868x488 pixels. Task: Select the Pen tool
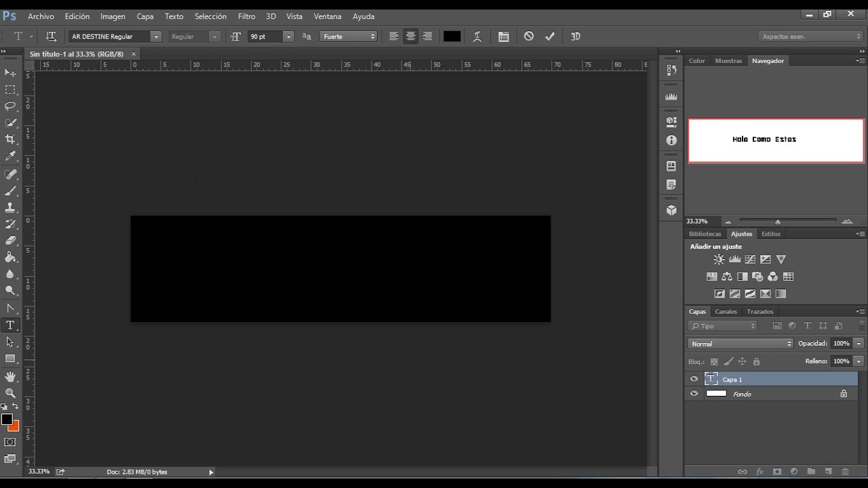click(10, 308)
